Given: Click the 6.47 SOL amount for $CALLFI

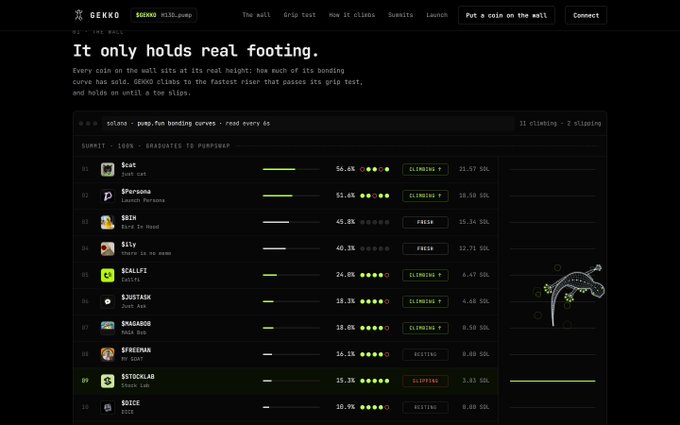Looking at the screenshot, I should point(476,275).
